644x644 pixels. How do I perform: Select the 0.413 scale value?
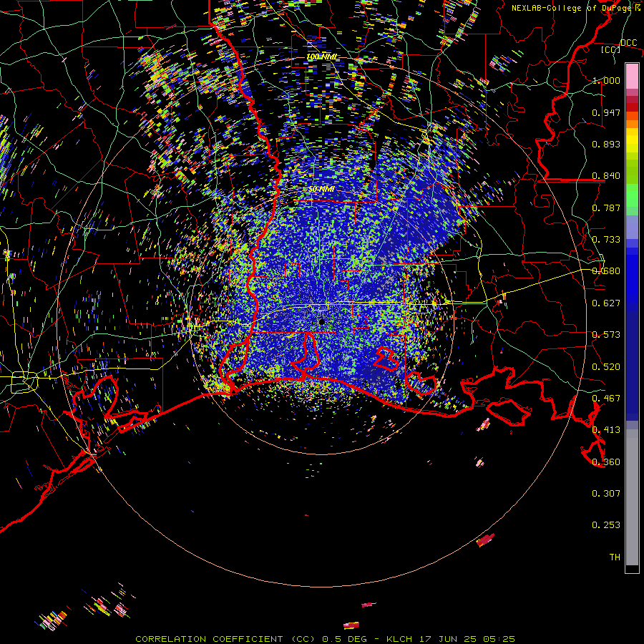[x=606, y=430]
